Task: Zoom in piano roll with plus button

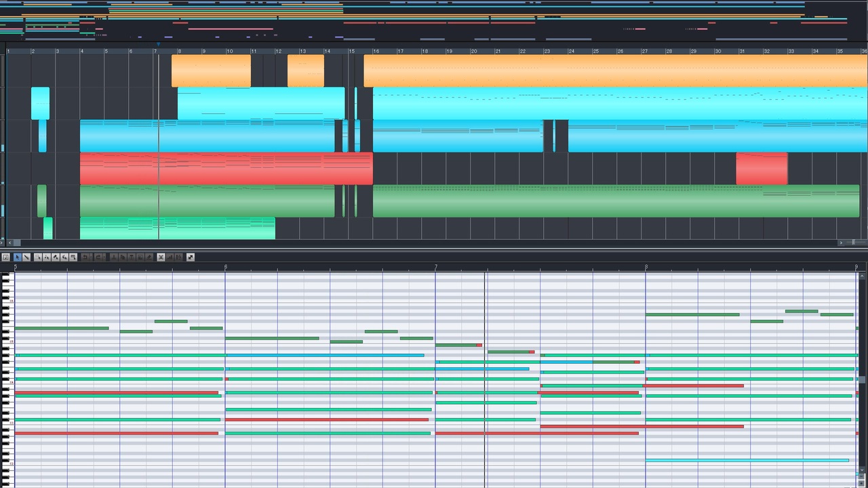Action: point(861,483)
